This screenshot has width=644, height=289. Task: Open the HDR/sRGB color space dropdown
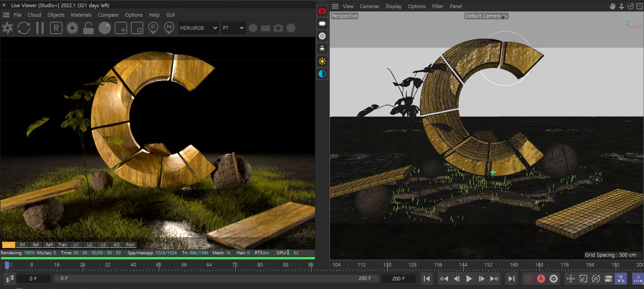pos(199,28)
